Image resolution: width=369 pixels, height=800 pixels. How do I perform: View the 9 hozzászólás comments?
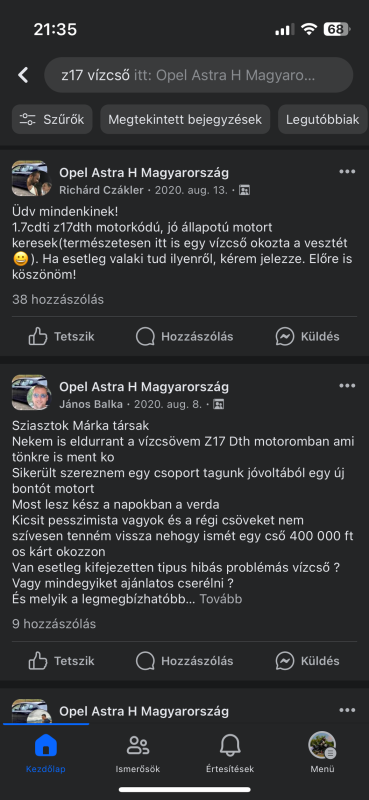pos(54,624)
